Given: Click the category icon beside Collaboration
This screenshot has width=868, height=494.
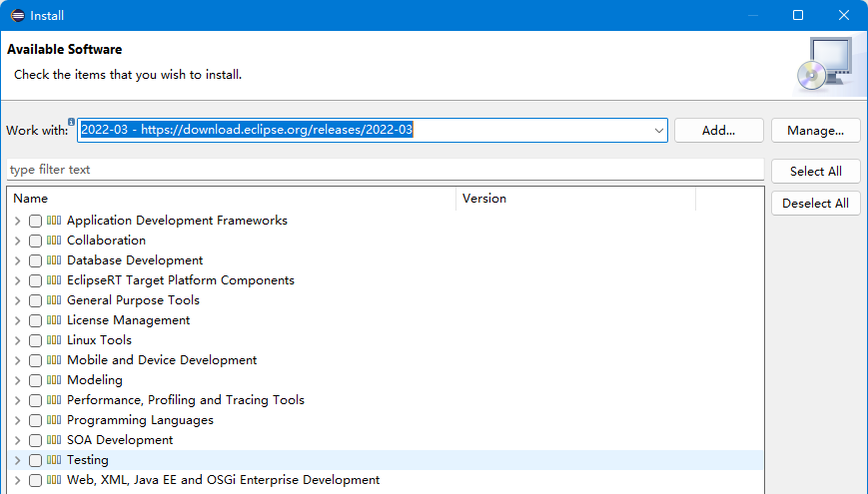Looking at the screenshot, I should (54, 241).
